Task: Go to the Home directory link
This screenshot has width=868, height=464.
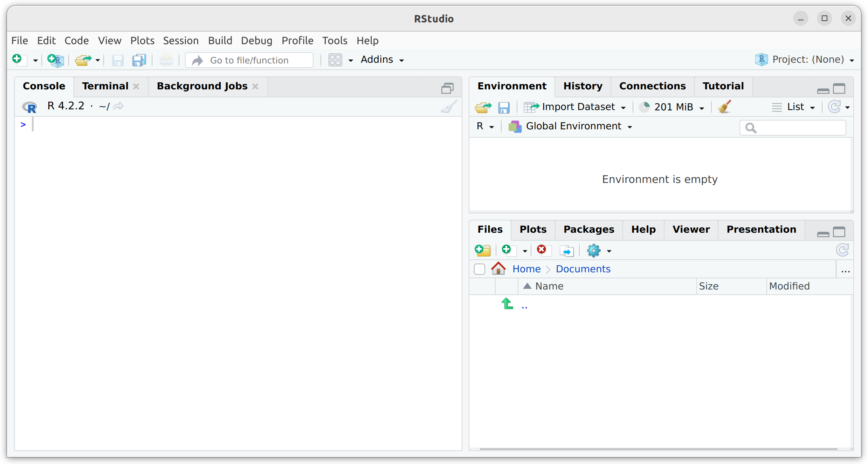Action: (x=526, y=269)
